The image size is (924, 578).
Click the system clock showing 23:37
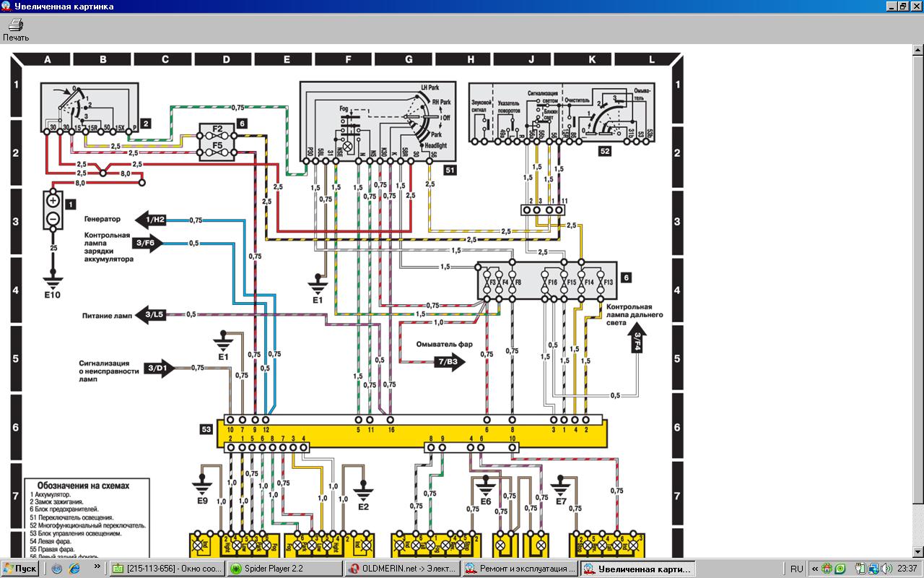point(907,569)
